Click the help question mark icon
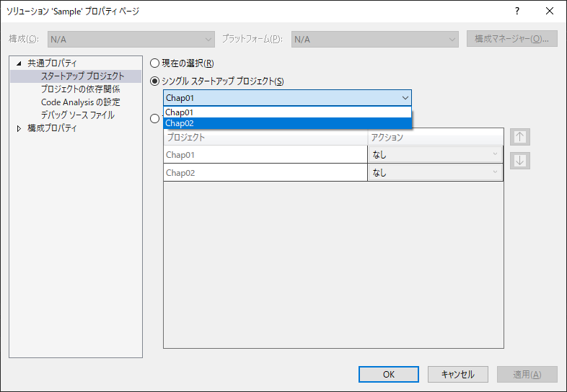This screenshot has height=392, width=567. tap(517, 12)
